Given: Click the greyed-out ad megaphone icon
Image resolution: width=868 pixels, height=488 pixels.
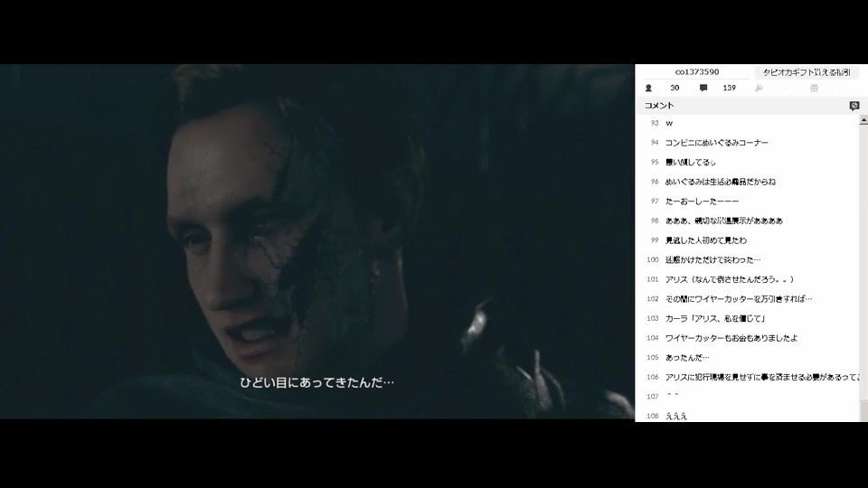Looking at the screenshot, I should point(759,88).
